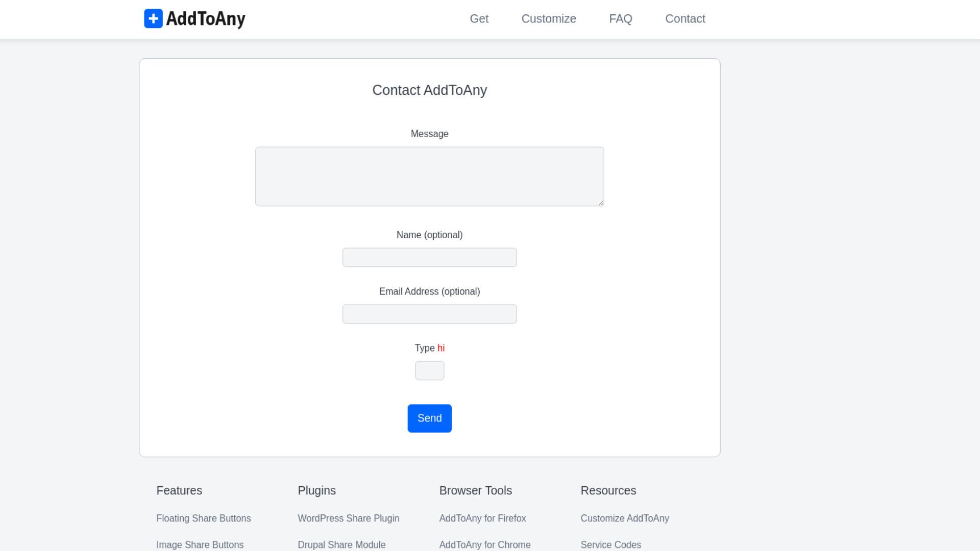
Task: Follow the Service Codes footer link
Action: pos(610,545)
